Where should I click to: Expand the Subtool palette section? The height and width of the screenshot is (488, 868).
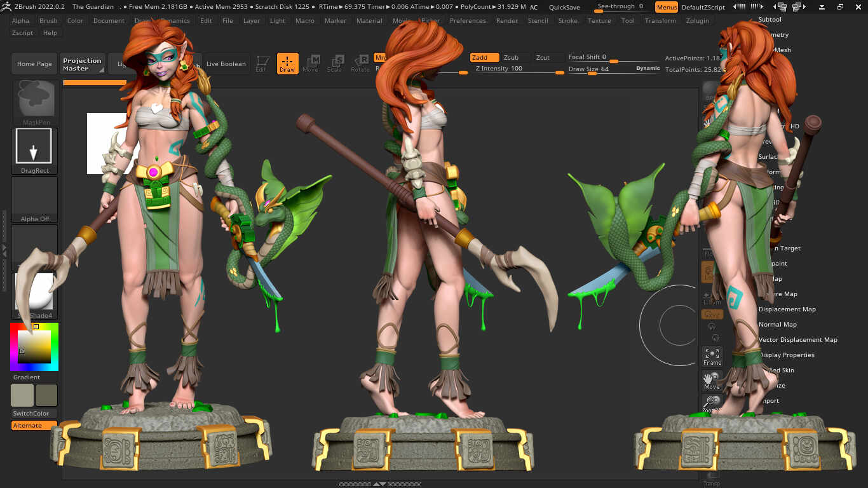(x=770, y=20)
